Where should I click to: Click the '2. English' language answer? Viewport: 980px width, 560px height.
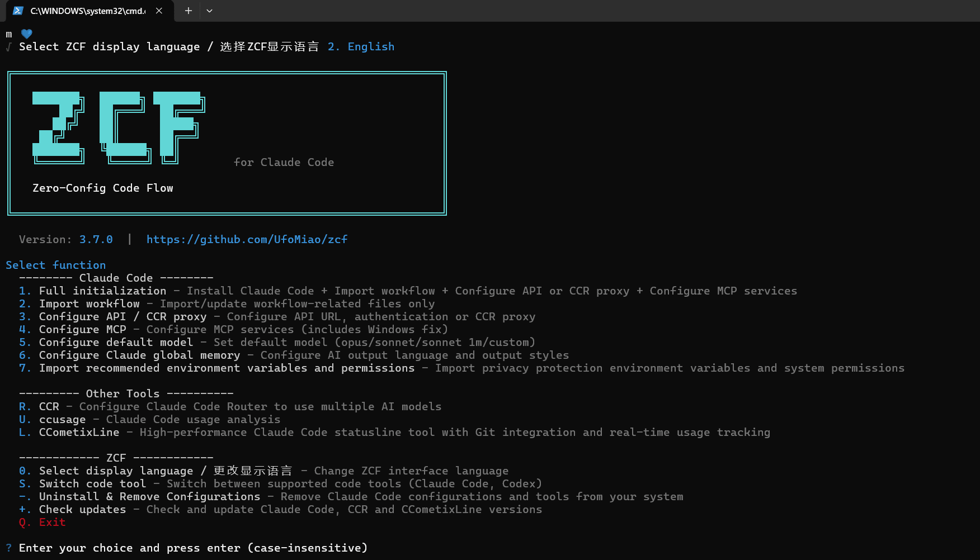361,46
